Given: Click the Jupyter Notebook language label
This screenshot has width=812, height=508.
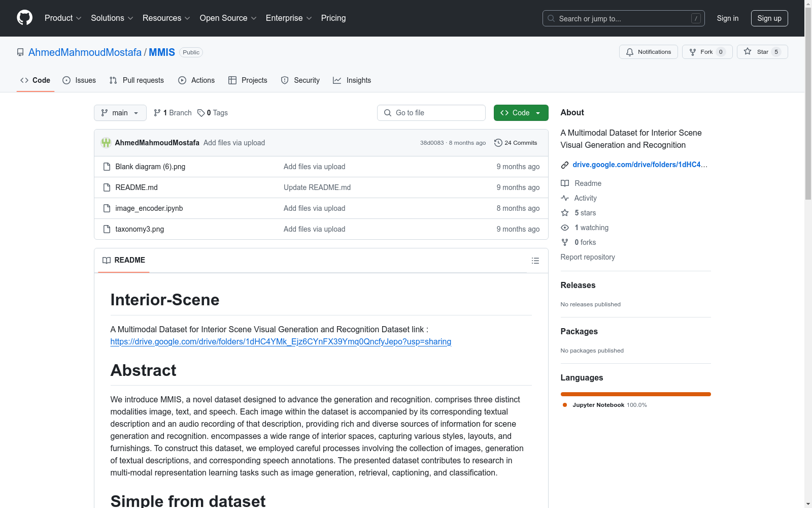Looking at the screenshot, I should coord(598,405).
